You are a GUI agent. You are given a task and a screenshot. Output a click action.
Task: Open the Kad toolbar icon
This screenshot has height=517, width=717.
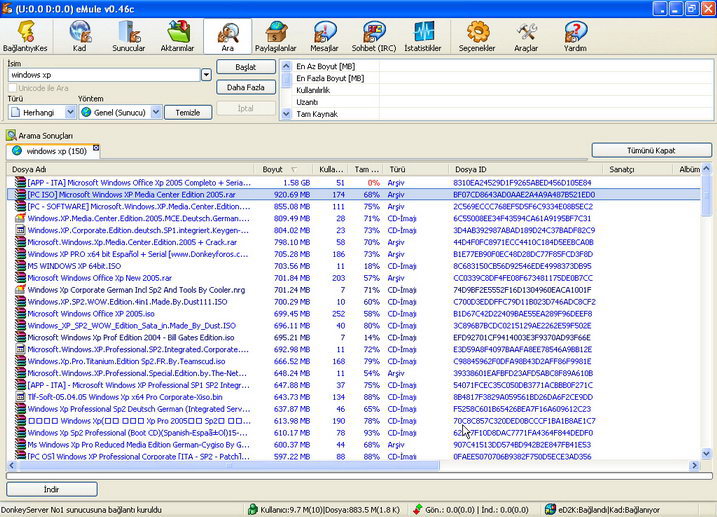click(80, 32)
